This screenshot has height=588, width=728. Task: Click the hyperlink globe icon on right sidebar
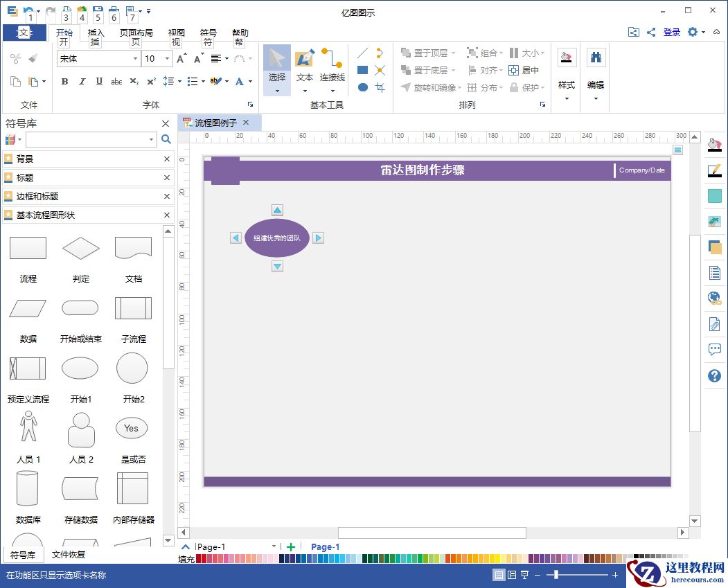[x=715, y=299]
